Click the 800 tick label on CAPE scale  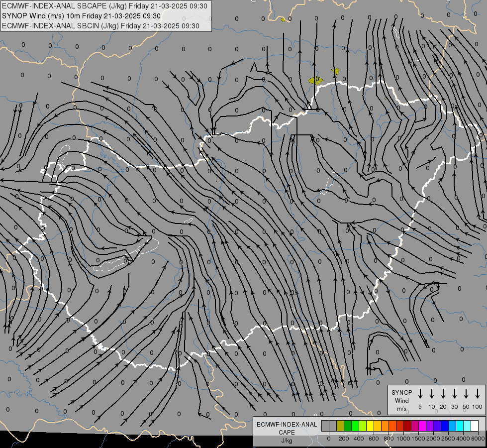coord(389,439)
